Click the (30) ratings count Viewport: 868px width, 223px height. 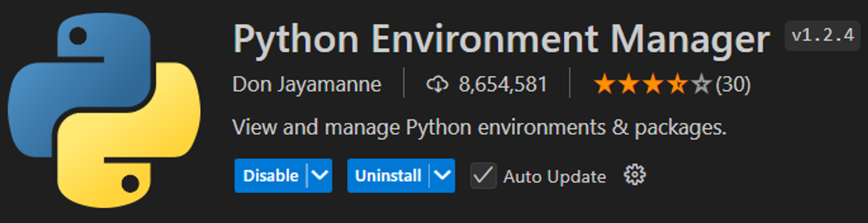click(x=733, y=84)
